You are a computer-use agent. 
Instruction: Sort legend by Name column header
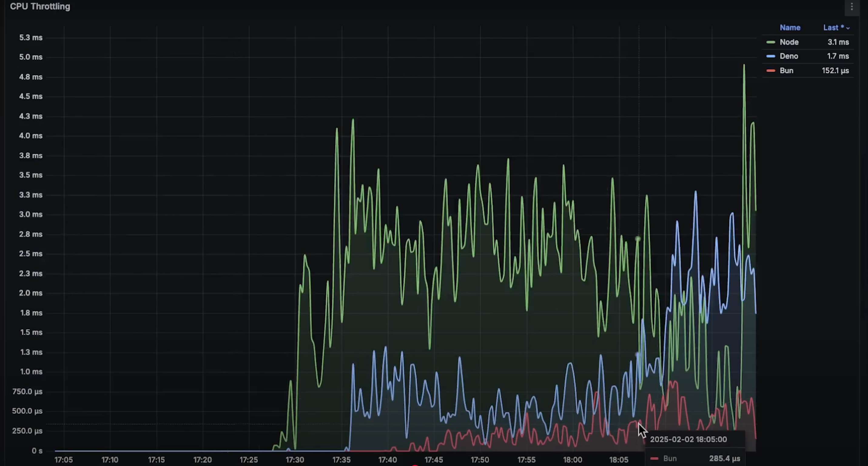(790, 28)
